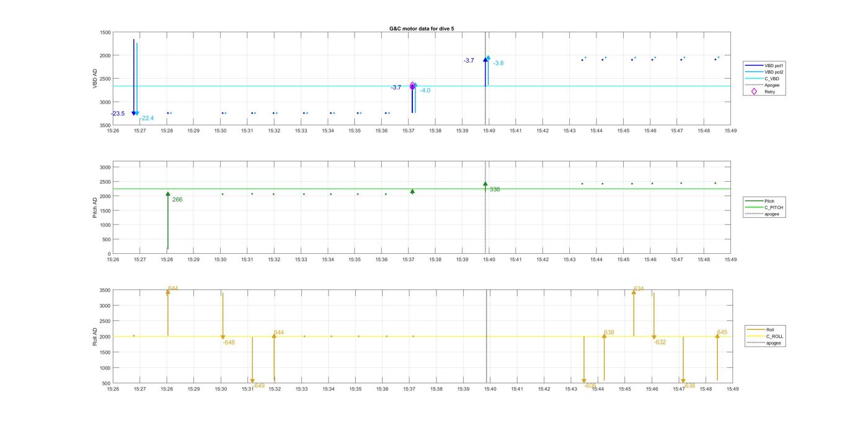Click the '645' roll data label
Viewport: 868px width, 430px height.
point(722,333)
